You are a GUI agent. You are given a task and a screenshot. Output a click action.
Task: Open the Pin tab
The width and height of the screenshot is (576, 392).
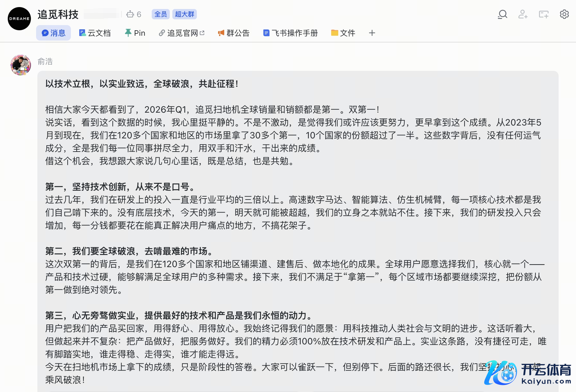click(x=135, y=33)
